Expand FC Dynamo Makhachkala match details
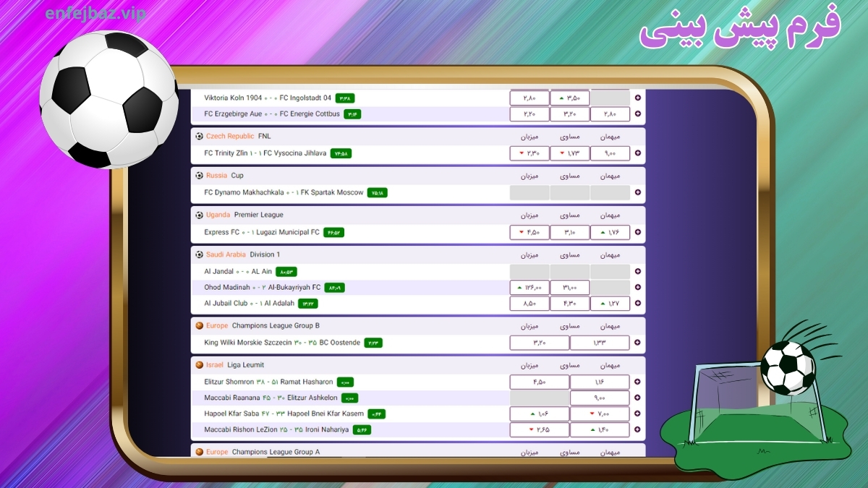The width and height of the screenshot is (868, 488). [x=637, y=192]
